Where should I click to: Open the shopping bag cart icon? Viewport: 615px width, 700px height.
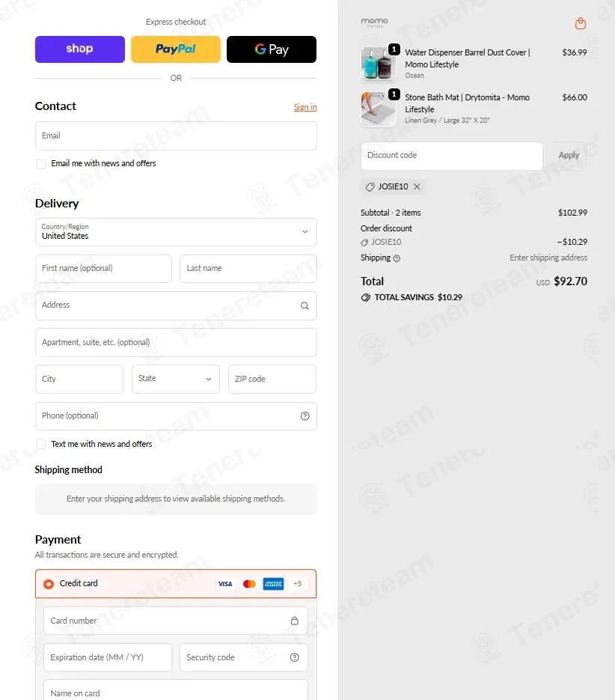581,23
